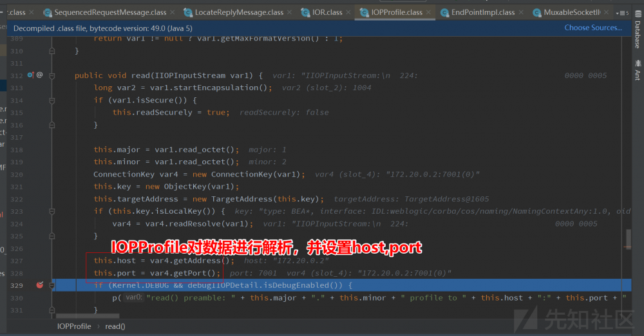Switch to LocateReplyMessage.class tab
Screen dimensions: 644x336
(x=239, y=12)
